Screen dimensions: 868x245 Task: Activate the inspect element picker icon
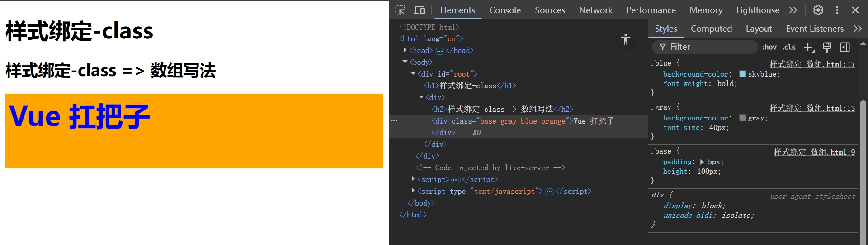tap(400, 10)
